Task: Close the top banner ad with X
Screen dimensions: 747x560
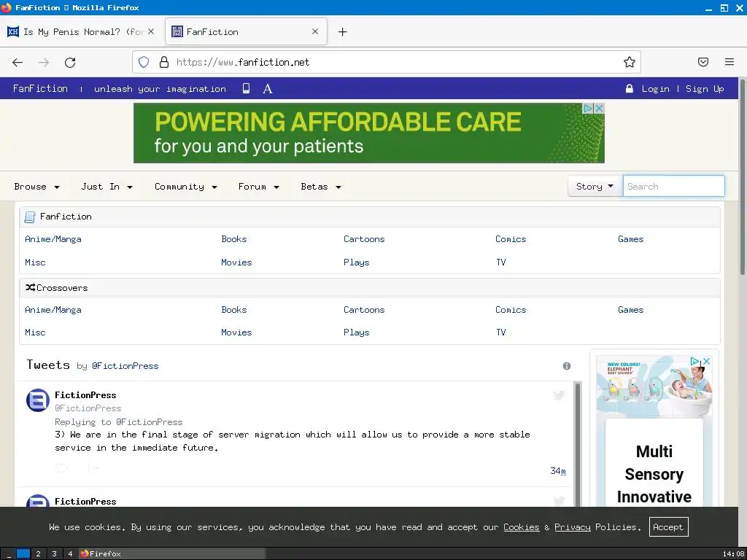Action: (600, 108)
